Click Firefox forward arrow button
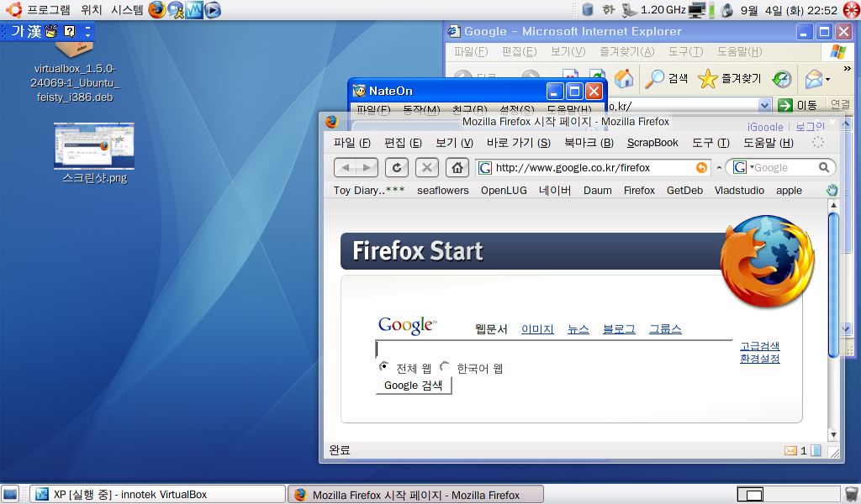Viewport: 861px width, 504px height. [367, 168]
